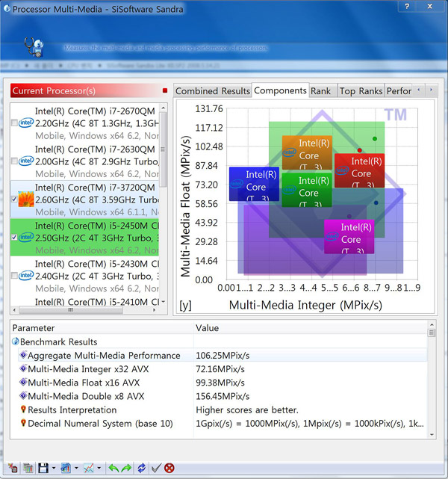Click the processor list's vertical scrollbar thumb

[x=164, y=149]
